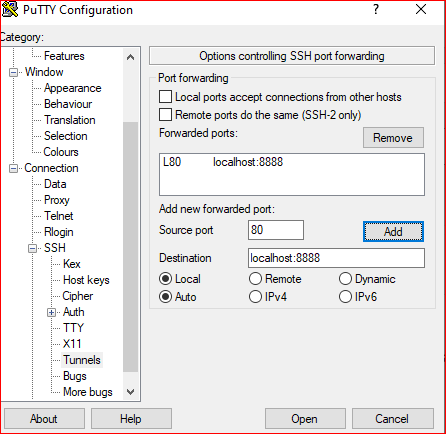Open the Data category
The image size is (446, 434).
click(55, 184)
